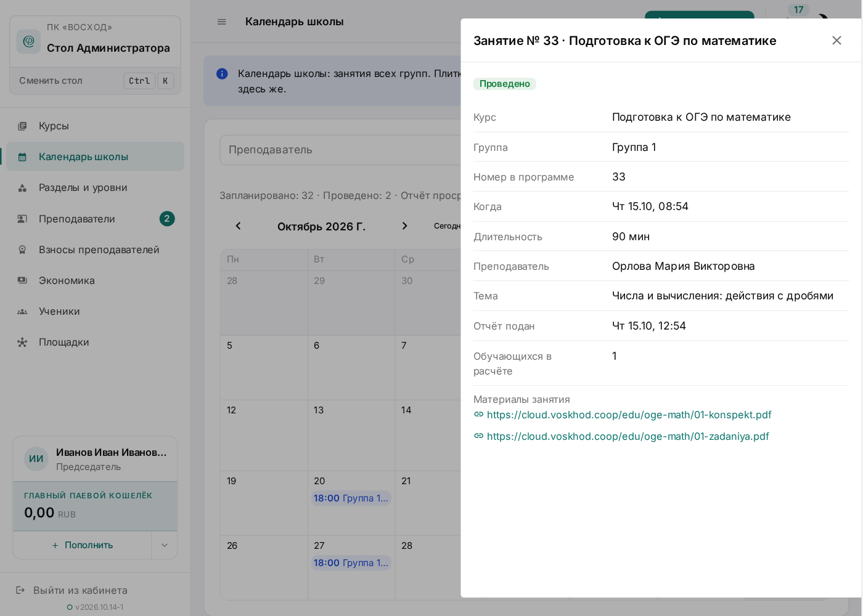The image size is (863, 616).
Task: Close the Занятие № 33 details panel
Action: (x=836, y=41)
